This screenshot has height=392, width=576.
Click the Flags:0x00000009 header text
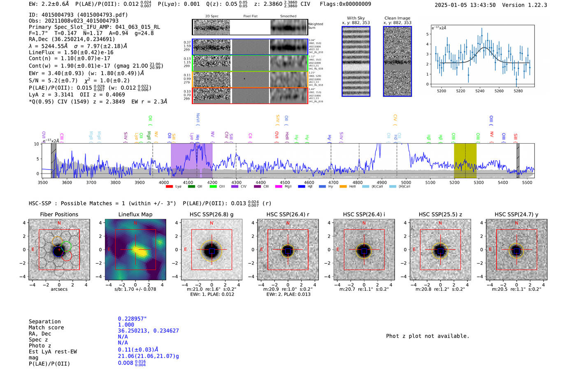tap(345, 4)
